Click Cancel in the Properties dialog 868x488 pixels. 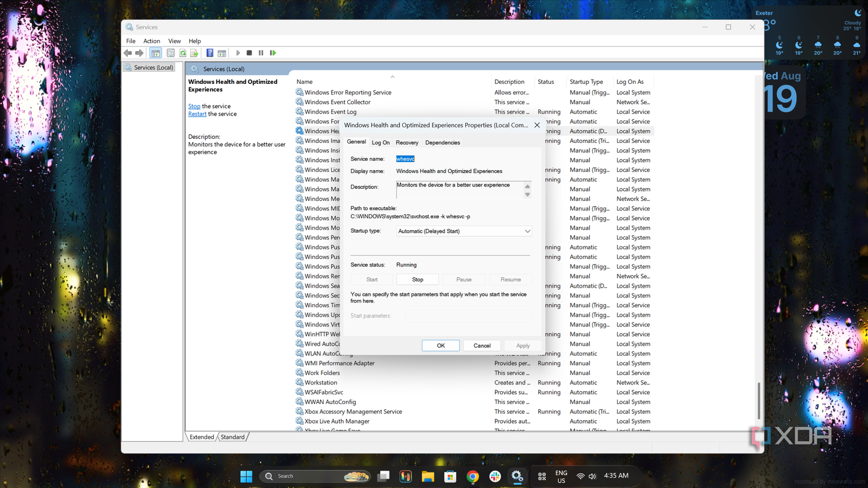pos(482,346)
